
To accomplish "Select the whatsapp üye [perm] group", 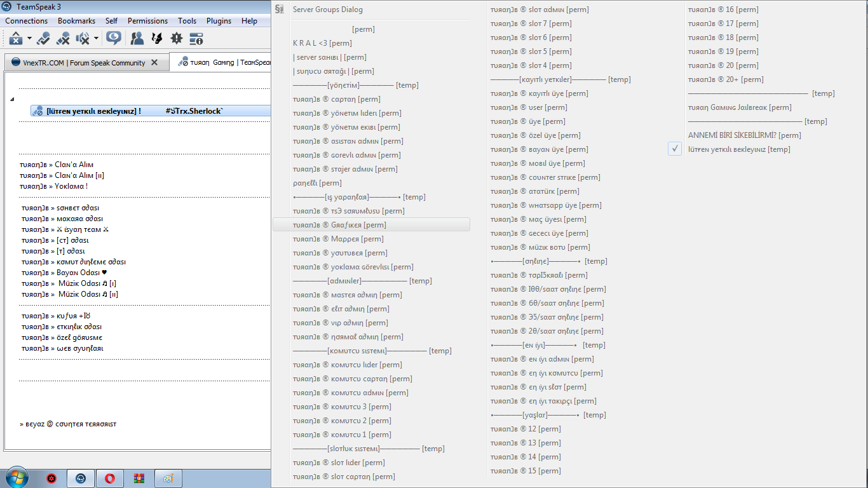I will [546, 205].
